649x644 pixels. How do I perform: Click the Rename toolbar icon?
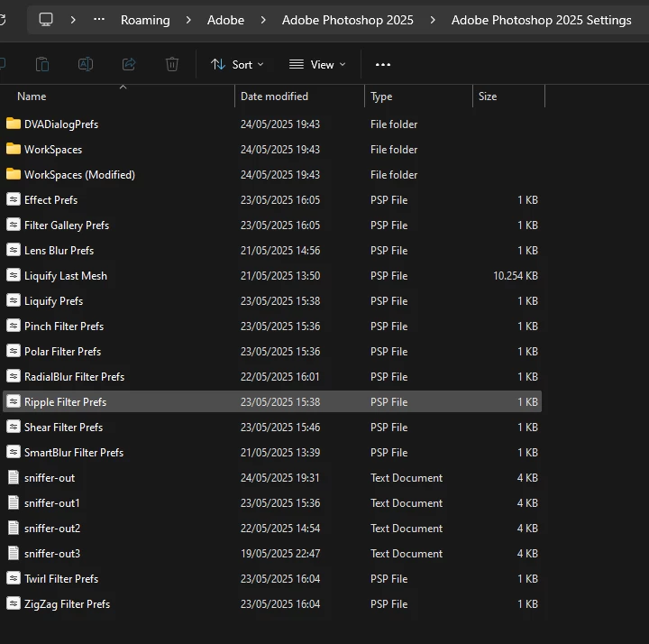[86, 64]
